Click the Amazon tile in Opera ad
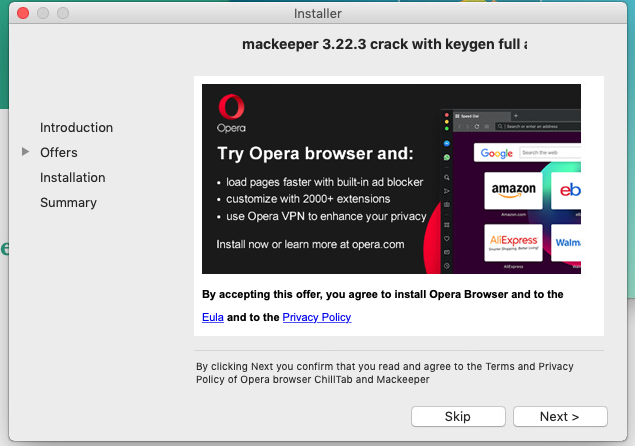Viewport: 635px width, 446px height. [513, 190]
